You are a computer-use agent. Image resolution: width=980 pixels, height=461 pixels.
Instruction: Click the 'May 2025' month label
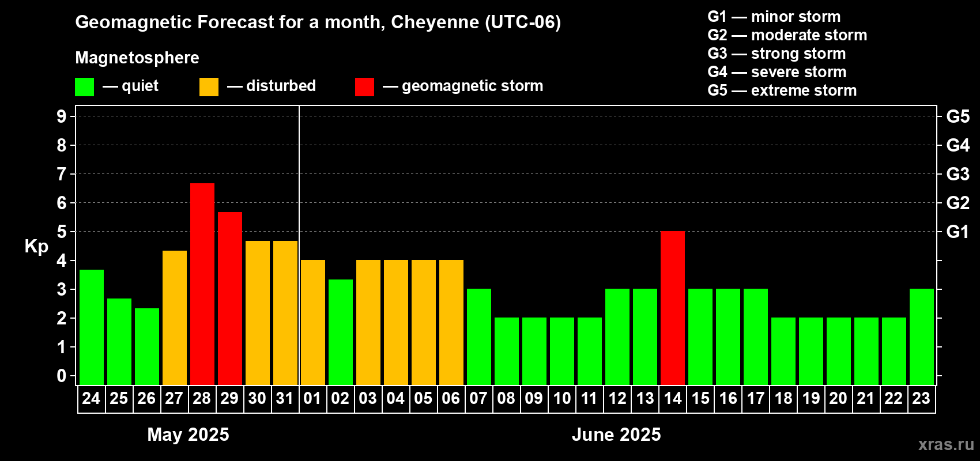(x=189, y=434)
